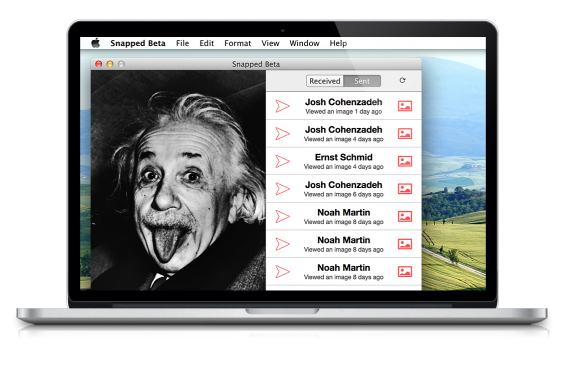The width and height of the screenshot is (568, 365).
Task: Click the Einstein photo preview
Action: tap(178, 180)
